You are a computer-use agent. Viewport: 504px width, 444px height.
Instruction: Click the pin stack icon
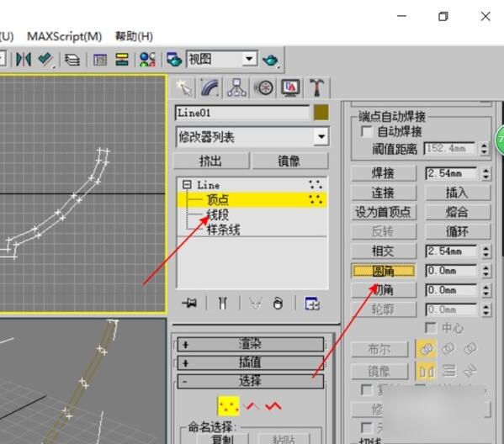[189, 303]
